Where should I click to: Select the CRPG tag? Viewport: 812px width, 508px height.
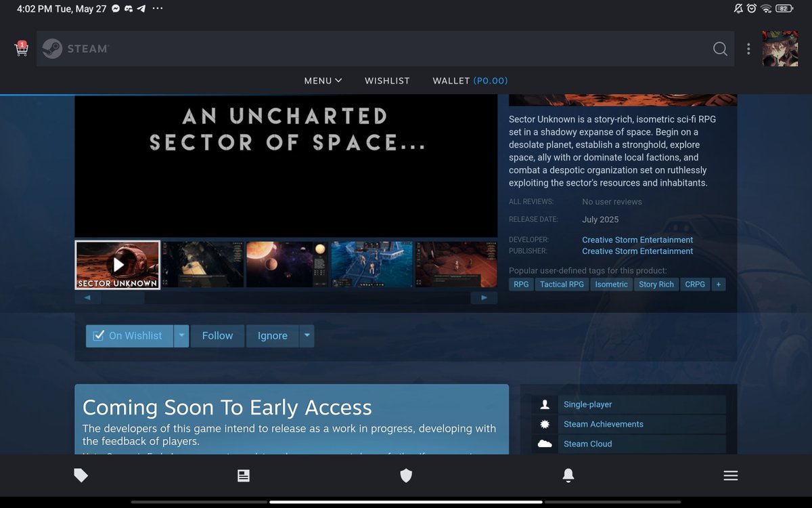click(694, 284)
